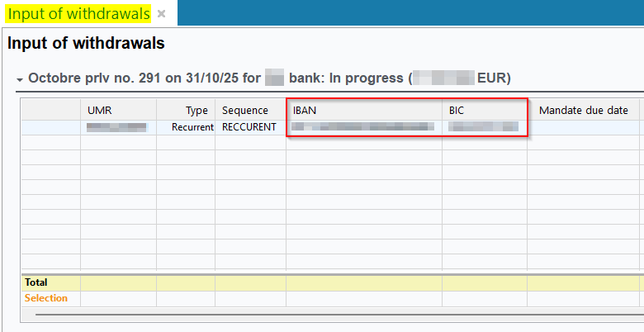The width and height of the screenshot is (644, 332).
Task: Sort by the UMR column header
Action: click(118, 110)
